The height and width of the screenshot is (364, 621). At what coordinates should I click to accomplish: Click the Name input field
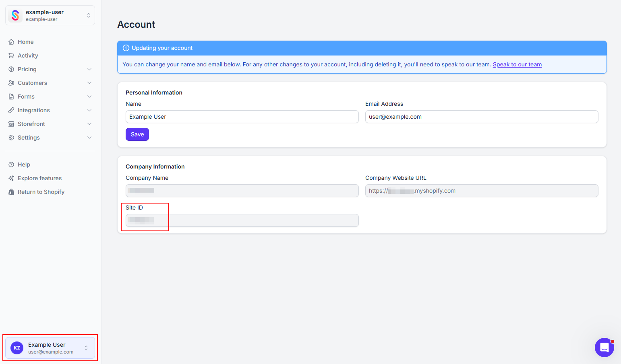(x=242, y=117)
